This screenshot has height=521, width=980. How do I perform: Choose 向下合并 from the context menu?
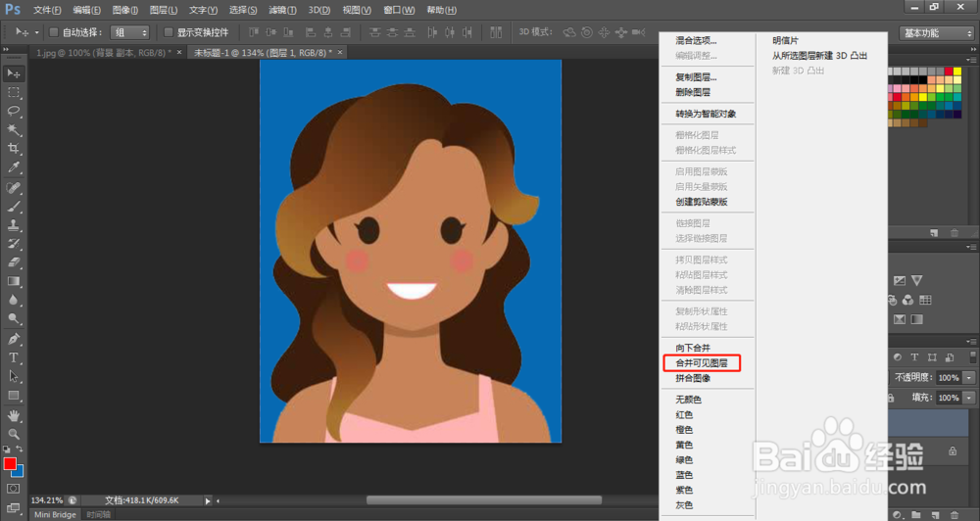click(x=693, y=348)
